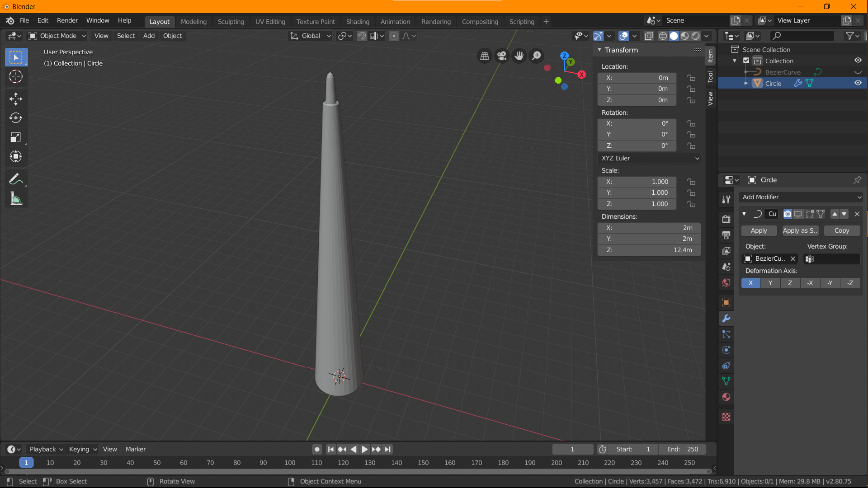Open the XYZ Euler rotation mode dropdown
This screenshot has height=488, width=868.
point(649,158)
